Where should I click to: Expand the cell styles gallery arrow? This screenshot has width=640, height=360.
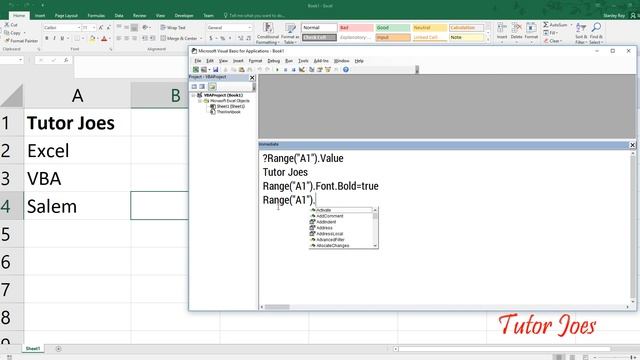[x=488, y=40]
